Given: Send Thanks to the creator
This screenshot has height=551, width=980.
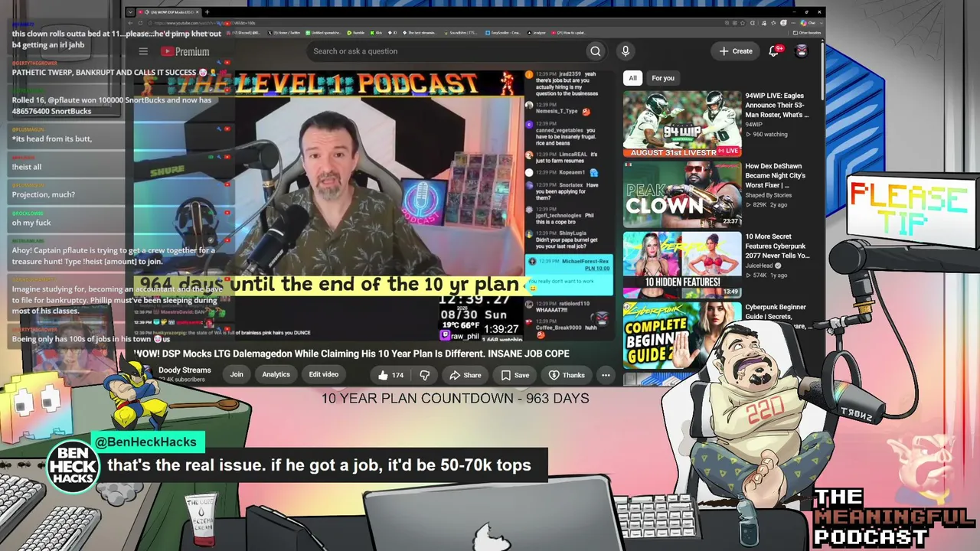Looking at the screenshot, I should [x=567, y=375].
